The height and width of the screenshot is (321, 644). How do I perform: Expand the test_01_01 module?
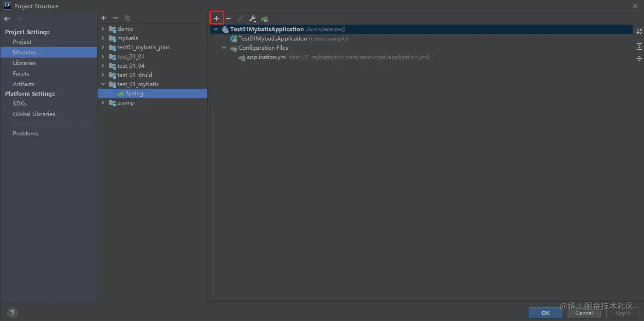pos(103,57)
